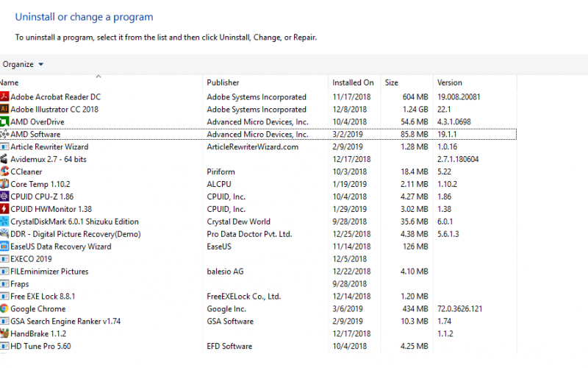This screenshot has height=368, width=588.
Task: Click the FILEminimizer Pictures icon
Action: click(x=4, y=271)
